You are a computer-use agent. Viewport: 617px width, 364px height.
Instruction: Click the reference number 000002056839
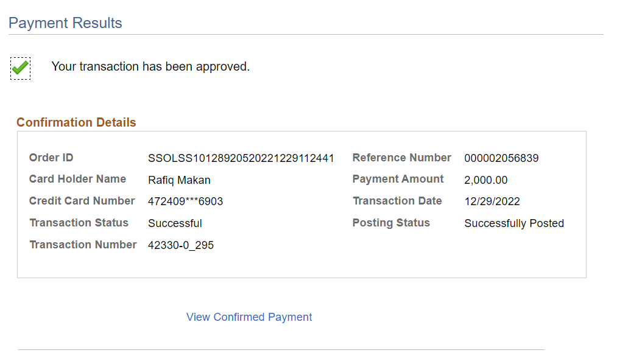coord(501,158)
